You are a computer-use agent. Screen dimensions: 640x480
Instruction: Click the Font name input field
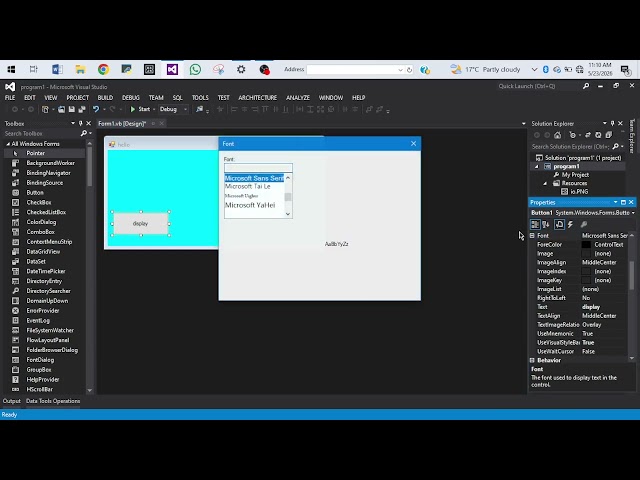pos(258,168)
